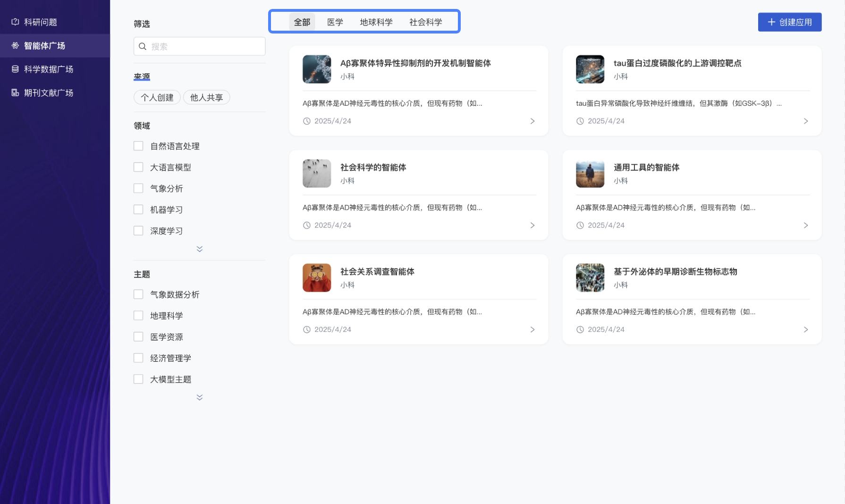The width and height of the screenshot is (845, 504).
Task: Click the 他人共享 filter chip
Action: pyautogui.click(x=206, y=97)
